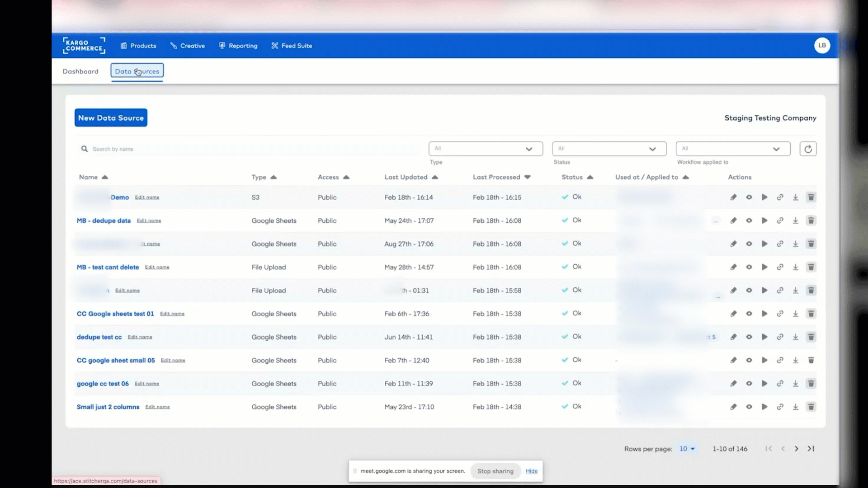Copy the link for google cc test 06

pos(780,383)
